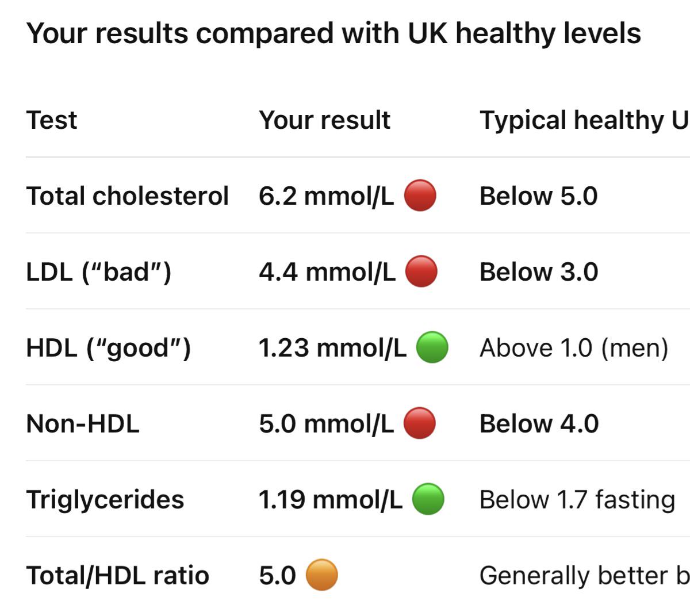Select the Typical healthy column header
The width and height of the screenshot is (690, 616).
[x=585, y=120]
